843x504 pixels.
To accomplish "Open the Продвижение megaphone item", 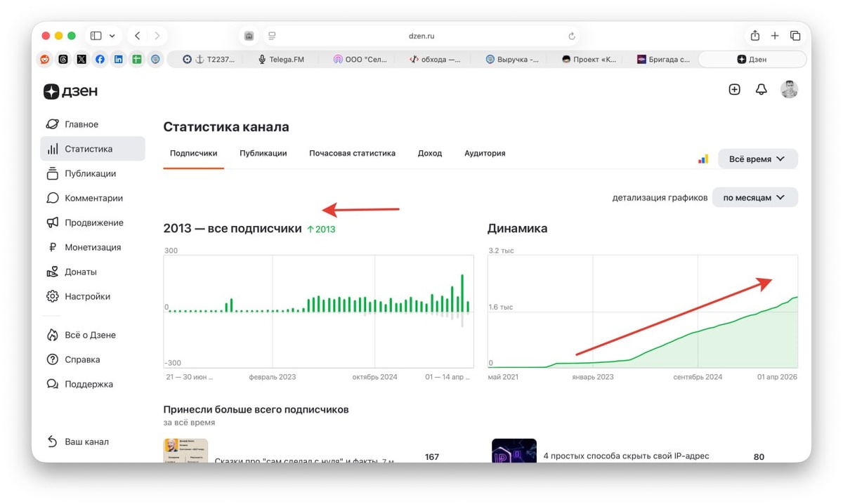I will click(x=93, y=223).
